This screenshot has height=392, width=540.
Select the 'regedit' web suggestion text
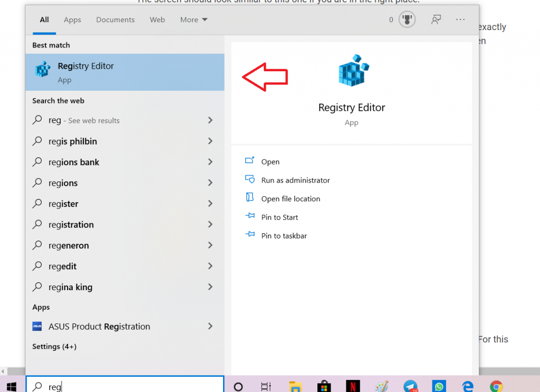(62, 266)
